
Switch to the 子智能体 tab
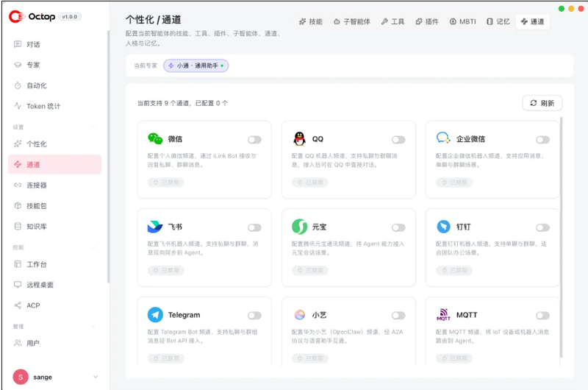pos(352,22)
